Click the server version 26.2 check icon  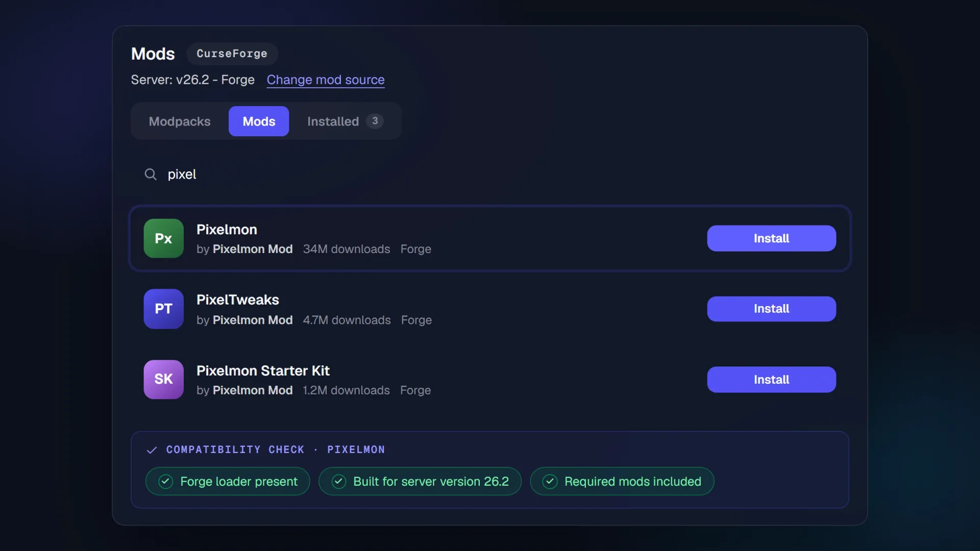point(338,481)
